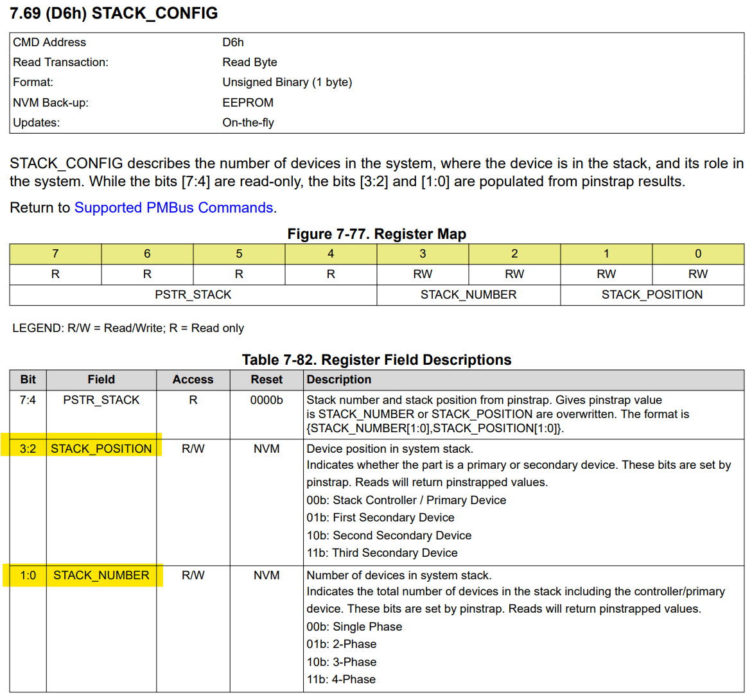Click the Table 7-82 Register Field Descriptions title
The width and height of the screenshot is (752, 700).
tap(376, 360)
